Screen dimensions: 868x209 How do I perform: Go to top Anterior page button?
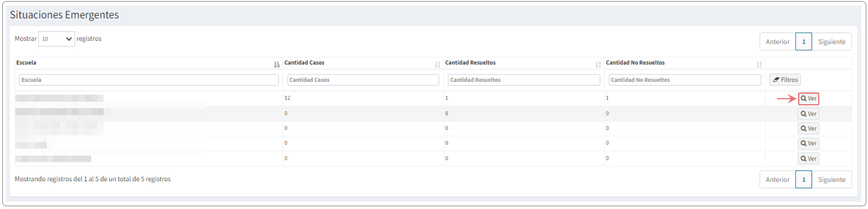[x=778, y=42]
